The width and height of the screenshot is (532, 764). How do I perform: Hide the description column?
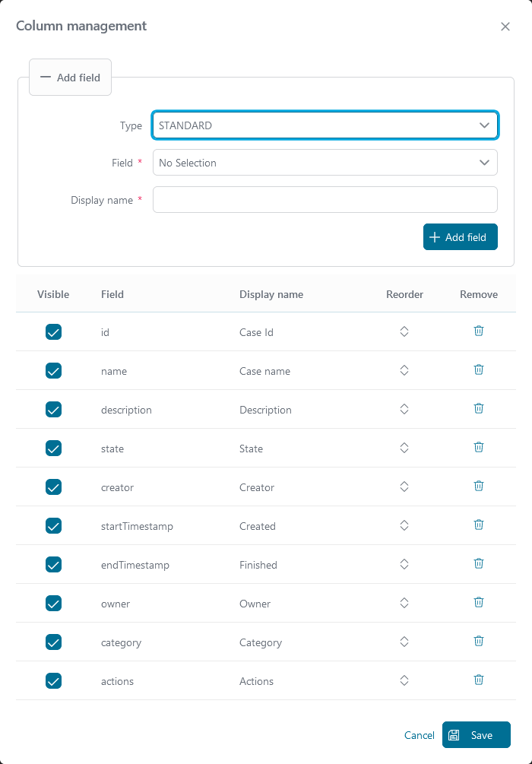(54, 409)
